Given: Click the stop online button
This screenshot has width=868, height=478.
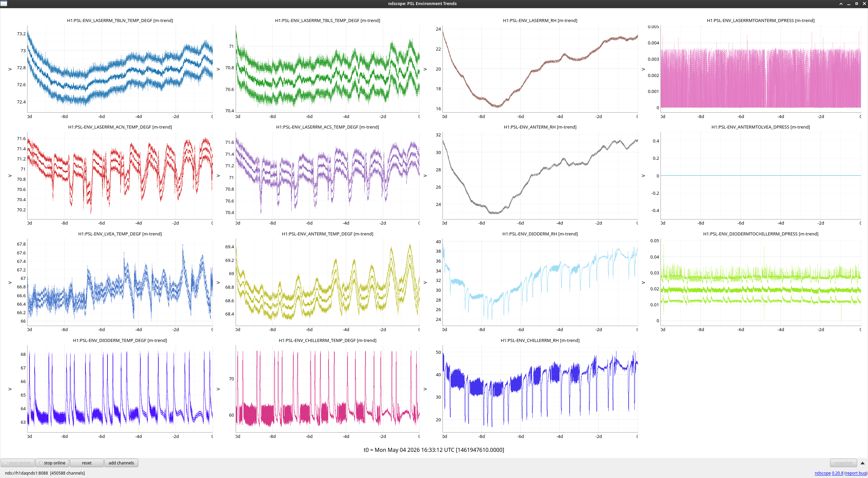Looking at the screenshot, I should click(52, 463).
